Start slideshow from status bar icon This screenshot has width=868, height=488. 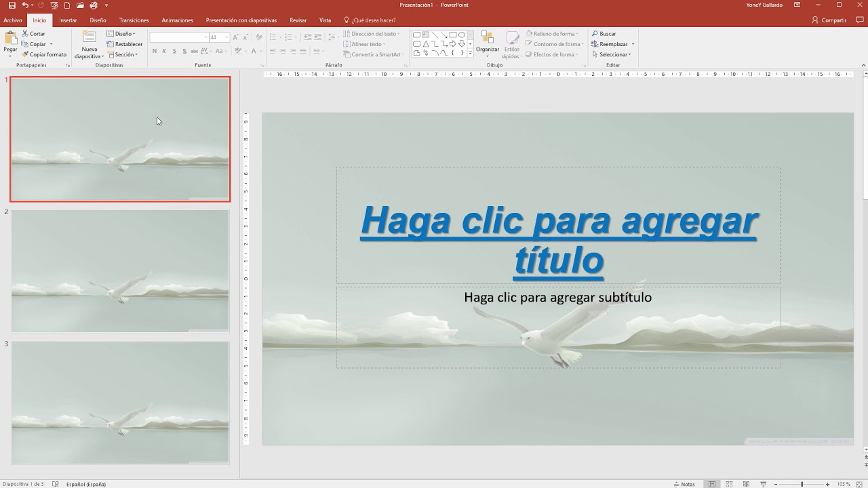point(763,484)
